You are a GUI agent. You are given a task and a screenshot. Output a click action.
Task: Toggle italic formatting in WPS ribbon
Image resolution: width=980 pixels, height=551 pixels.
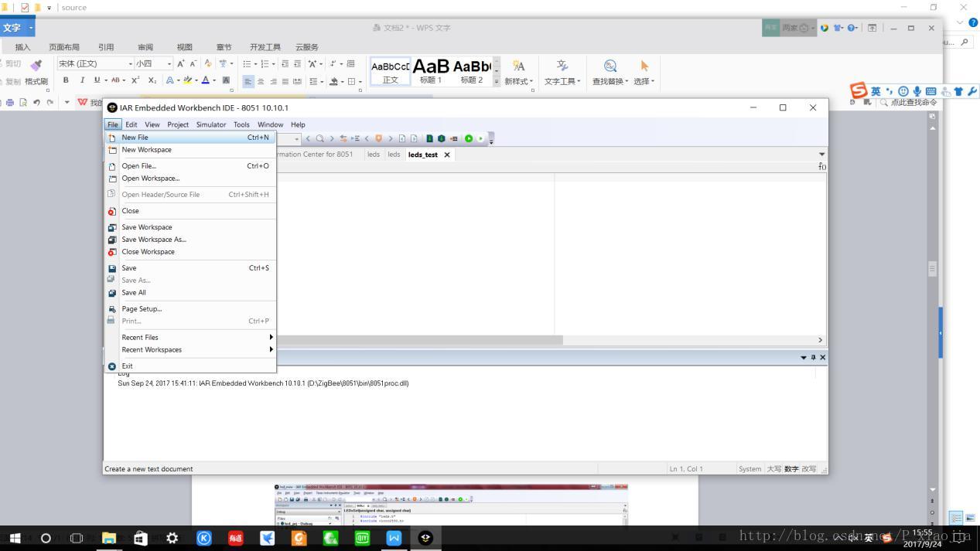coord(82,80)
